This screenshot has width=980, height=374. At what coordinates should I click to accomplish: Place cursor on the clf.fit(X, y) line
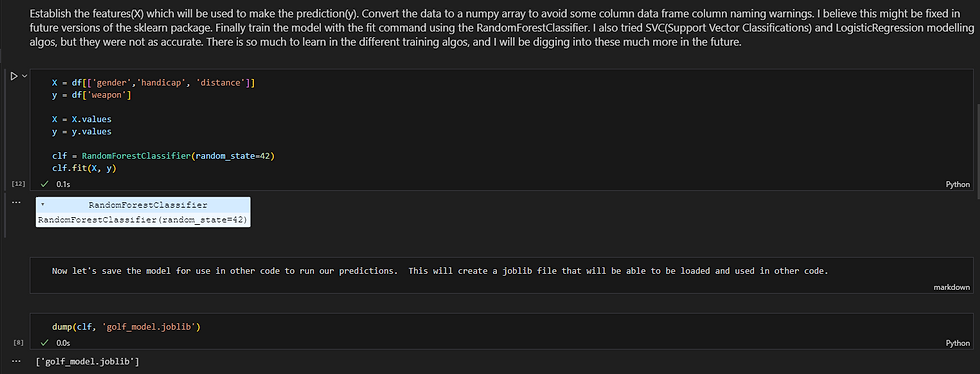click(85, 168)
